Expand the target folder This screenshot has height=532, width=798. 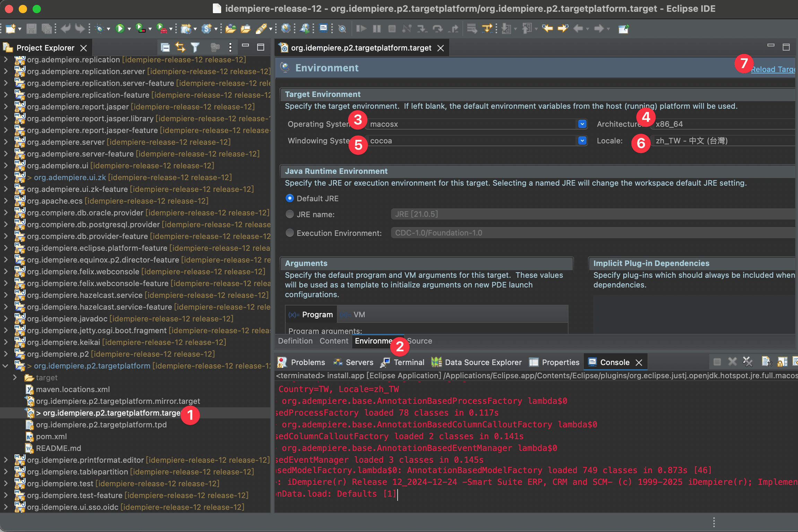15,378
